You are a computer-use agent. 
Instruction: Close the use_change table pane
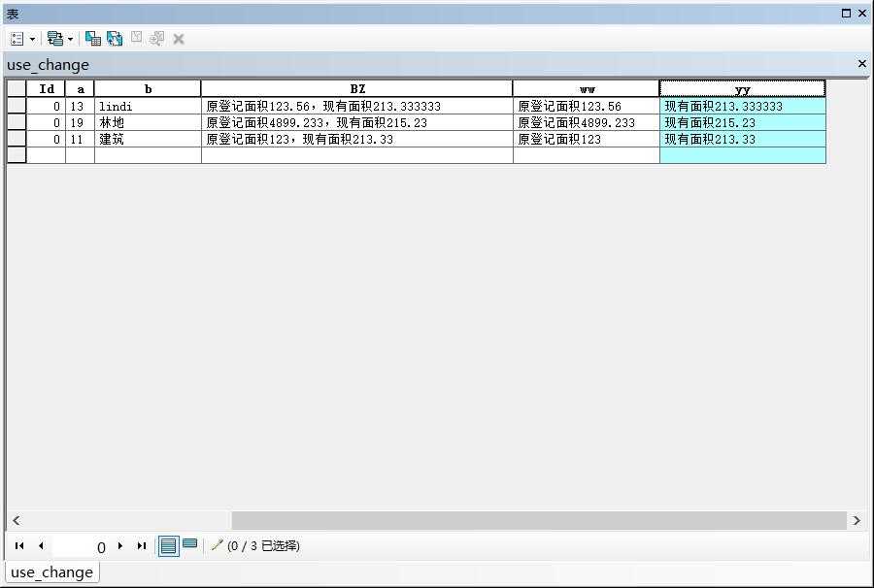pyautogui.click(x=861, y=63)
